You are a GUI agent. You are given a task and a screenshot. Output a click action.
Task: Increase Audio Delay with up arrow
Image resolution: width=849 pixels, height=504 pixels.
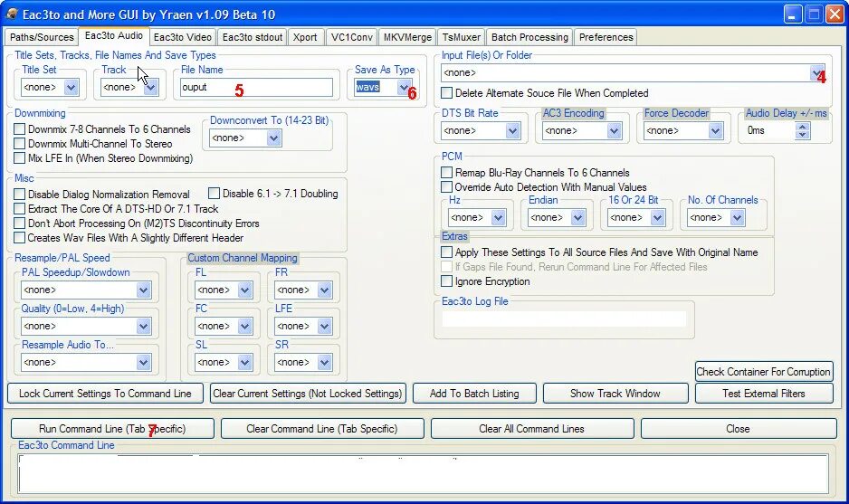pos(803,127)
